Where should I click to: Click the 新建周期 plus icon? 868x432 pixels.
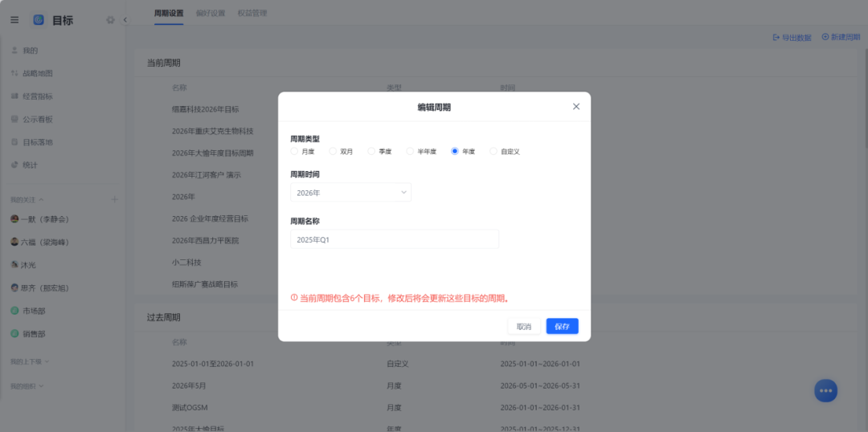[825, 37]
